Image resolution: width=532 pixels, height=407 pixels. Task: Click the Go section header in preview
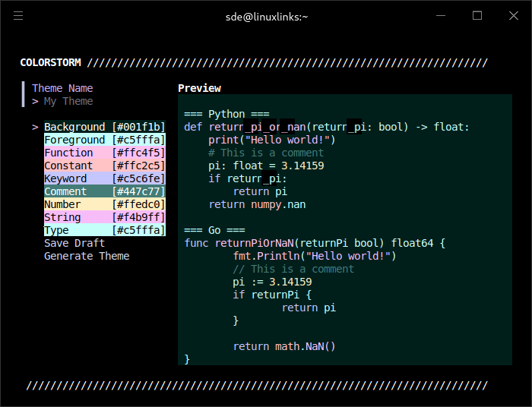214,230
